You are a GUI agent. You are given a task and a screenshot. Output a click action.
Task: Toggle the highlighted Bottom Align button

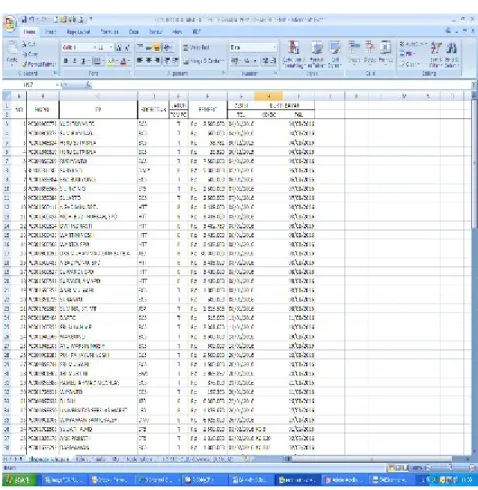(x=157, y=48)
